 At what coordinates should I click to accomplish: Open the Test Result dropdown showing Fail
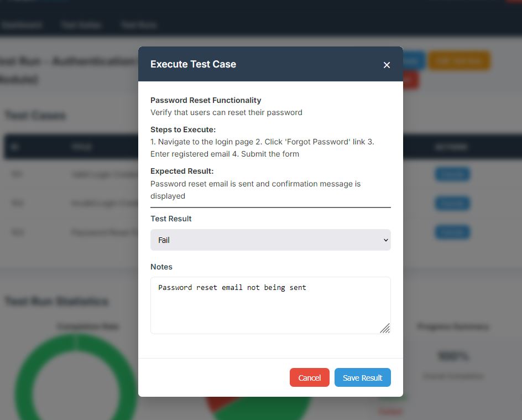click(x=270, y=240)
